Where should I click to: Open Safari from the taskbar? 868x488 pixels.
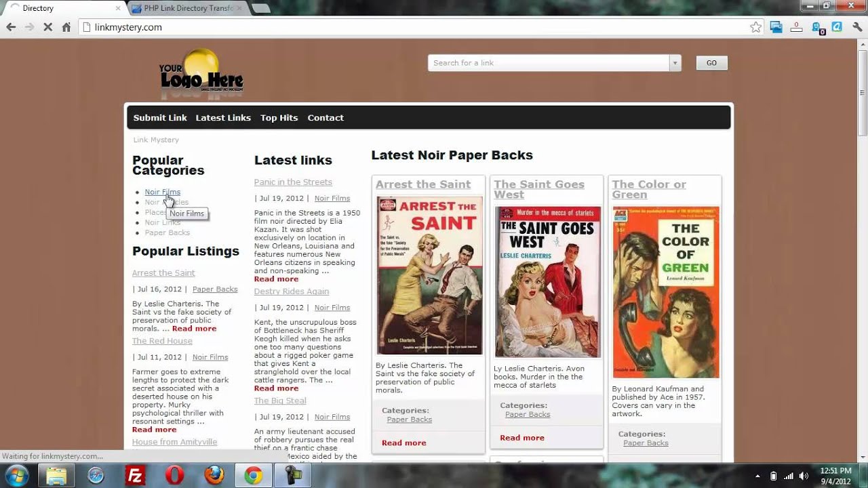point(96,475)
